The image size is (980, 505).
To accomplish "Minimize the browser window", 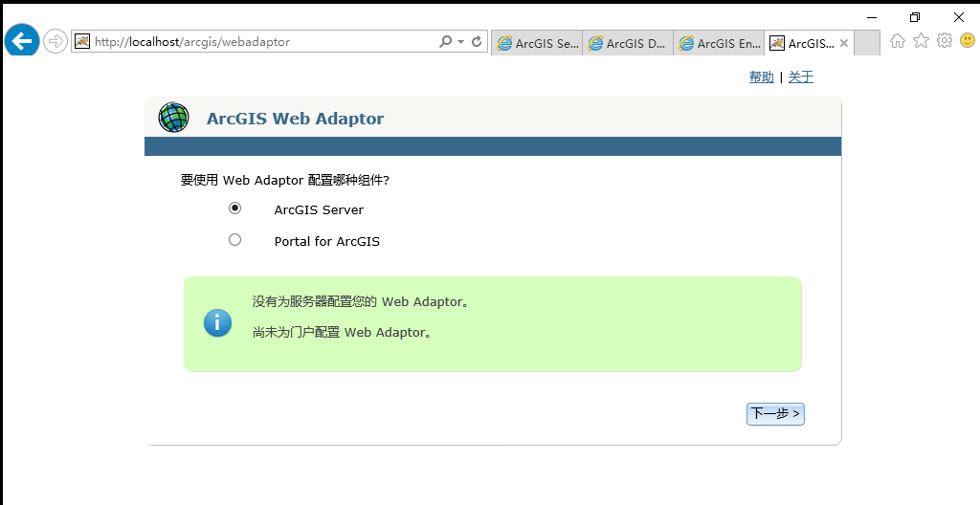I will pyautogui.click(x=872, y=17).
